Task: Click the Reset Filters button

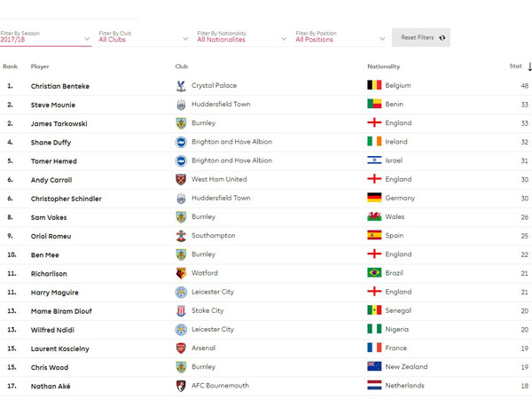Action: (421, 37)
